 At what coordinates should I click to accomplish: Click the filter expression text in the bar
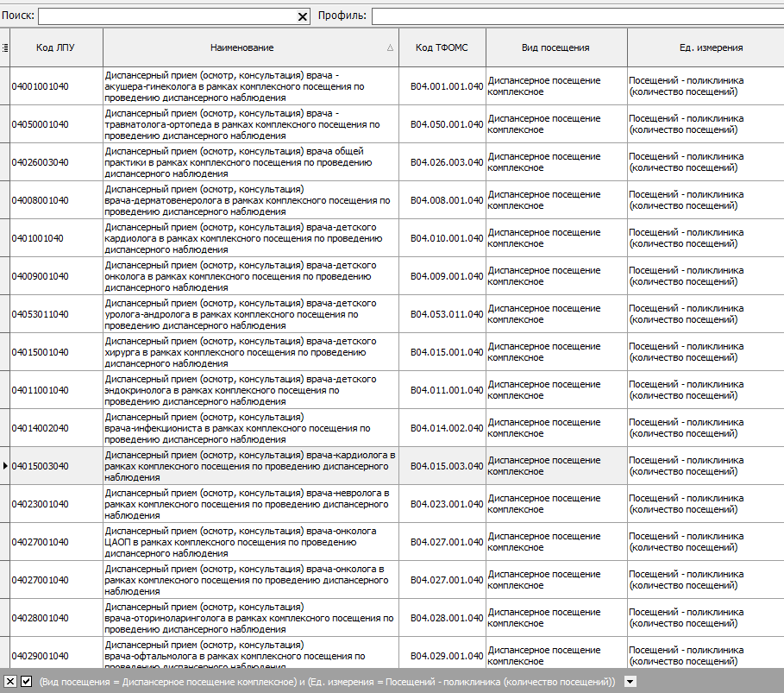327,682
